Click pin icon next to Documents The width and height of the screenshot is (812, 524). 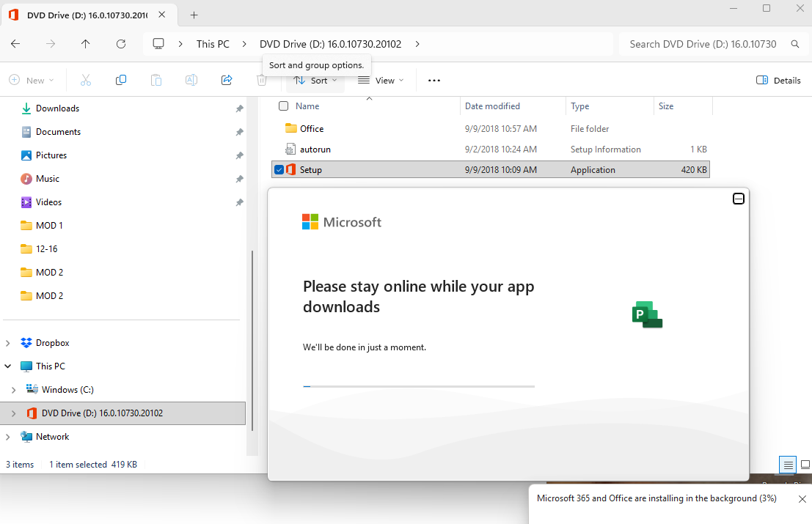(x=239, y=133)
